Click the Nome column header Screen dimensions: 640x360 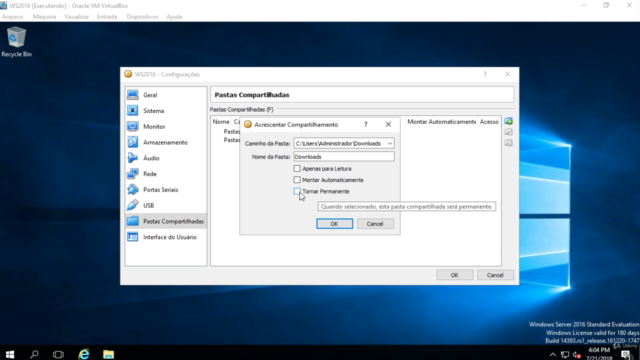[221, 122]
